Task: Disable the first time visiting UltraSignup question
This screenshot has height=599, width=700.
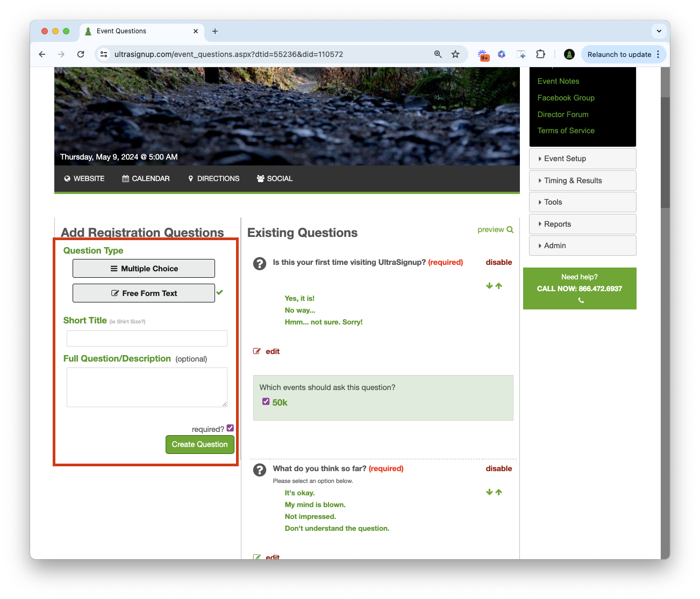Action: click(499, 262)
